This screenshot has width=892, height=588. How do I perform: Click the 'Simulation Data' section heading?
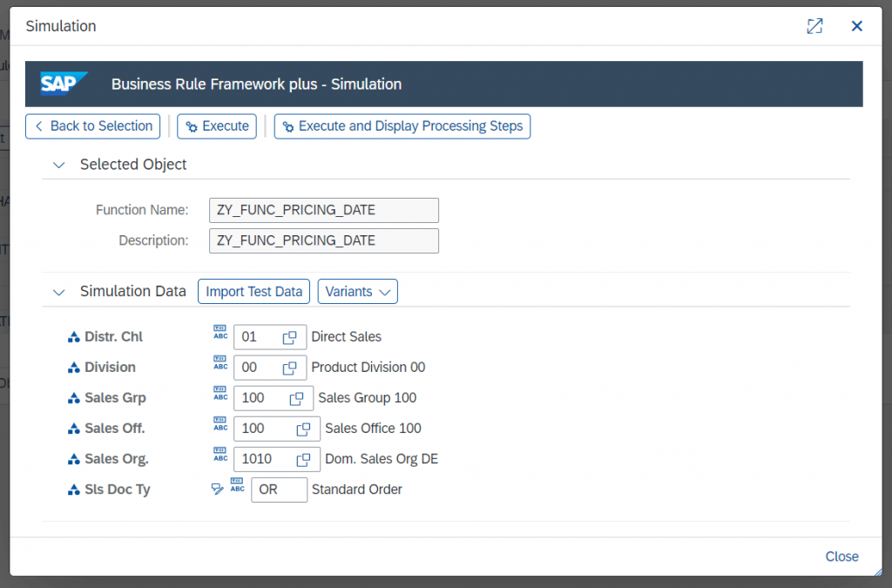point(133,292)
